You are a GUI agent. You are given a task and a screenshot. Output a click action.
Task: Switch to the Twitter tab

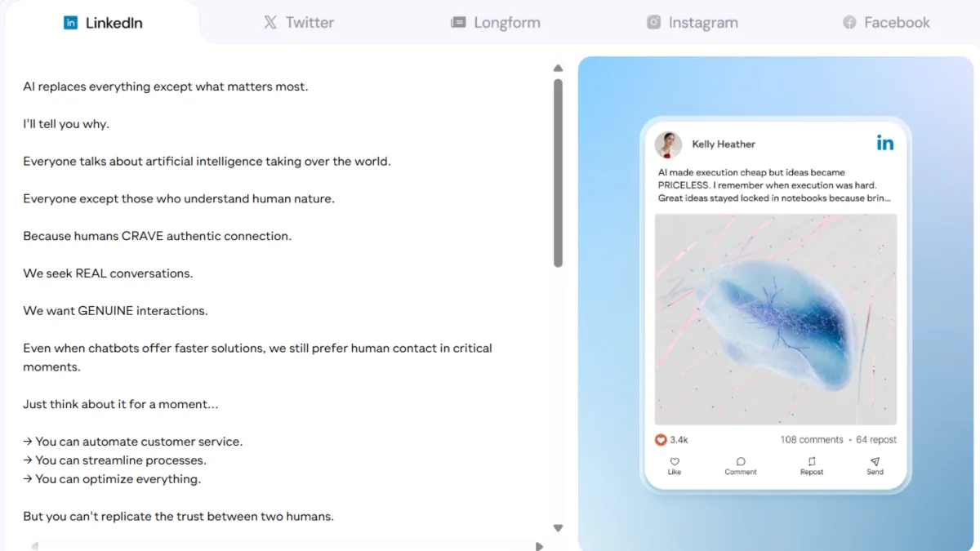coord(298,23)
